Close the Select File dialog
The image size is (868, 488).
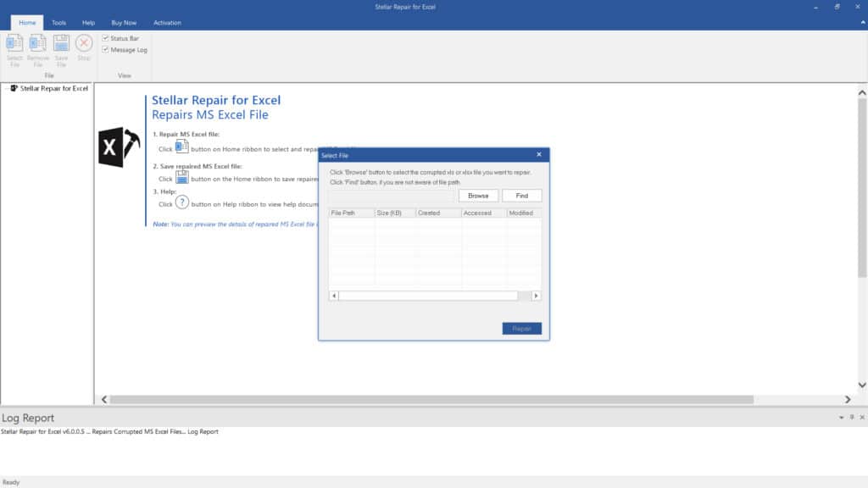tap(538, 154)
